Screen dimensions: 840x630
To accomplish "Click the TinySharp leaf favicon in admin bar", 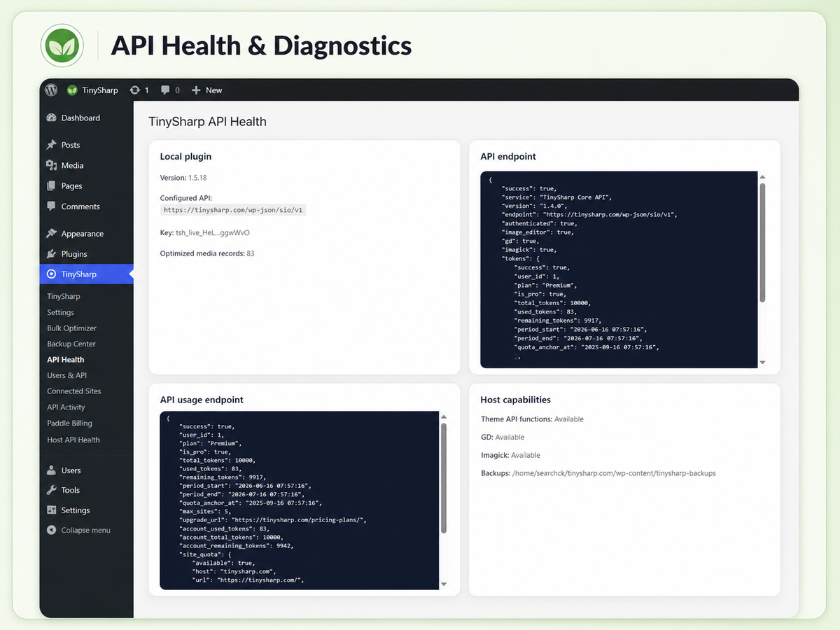I will tap(71, 90).
